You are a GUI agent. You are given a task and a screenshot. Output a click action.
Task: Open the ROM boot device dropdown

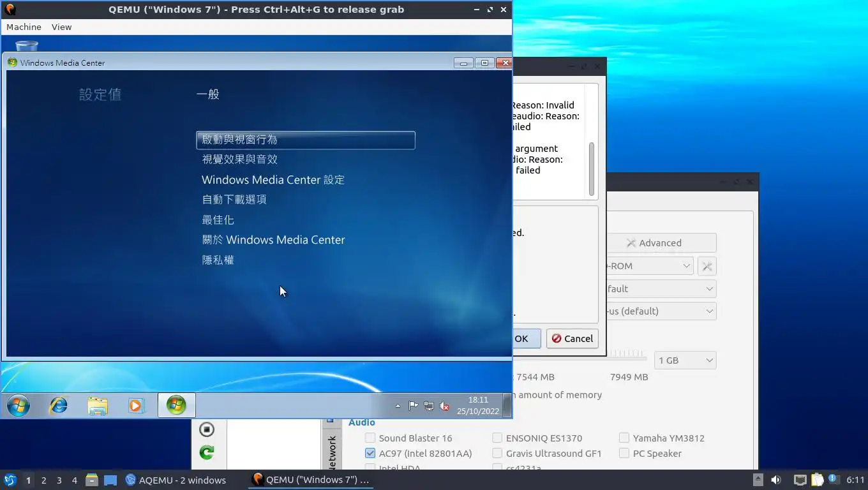649,266
